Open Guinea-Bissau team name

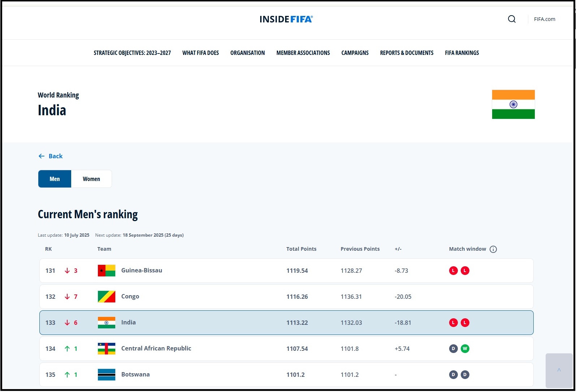pyautogui.click(x=142, y=270)
